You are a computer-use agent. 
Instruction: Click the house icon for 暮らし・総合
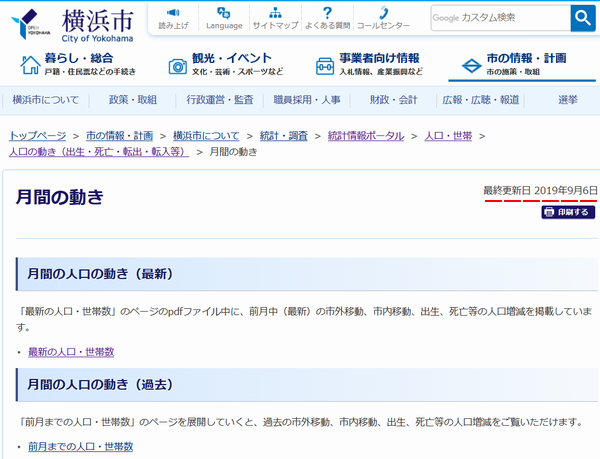coord(30,65)
